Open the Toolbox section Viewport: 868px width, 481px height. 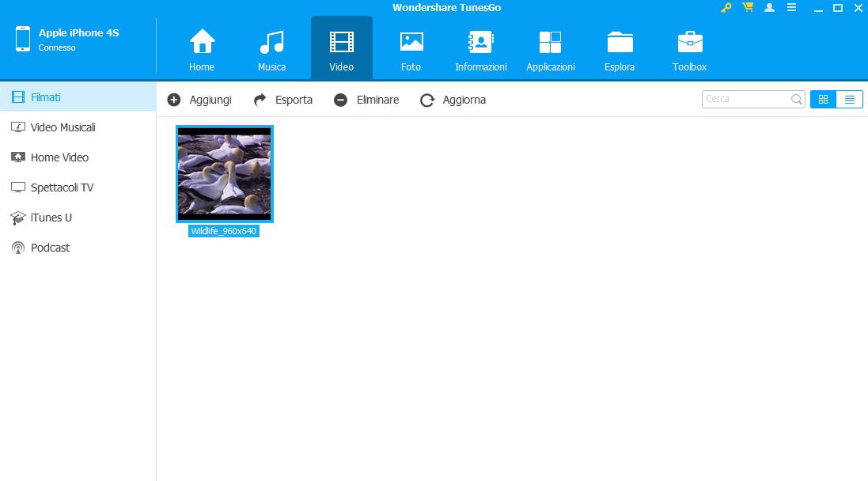pos(689,49)
